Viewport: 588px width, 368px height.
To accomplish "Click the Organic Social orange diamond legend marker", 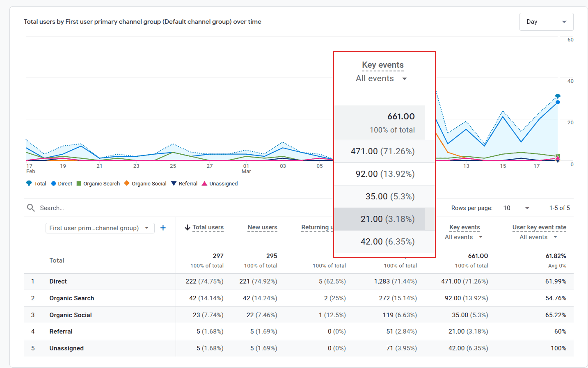I will pos(126,183).
